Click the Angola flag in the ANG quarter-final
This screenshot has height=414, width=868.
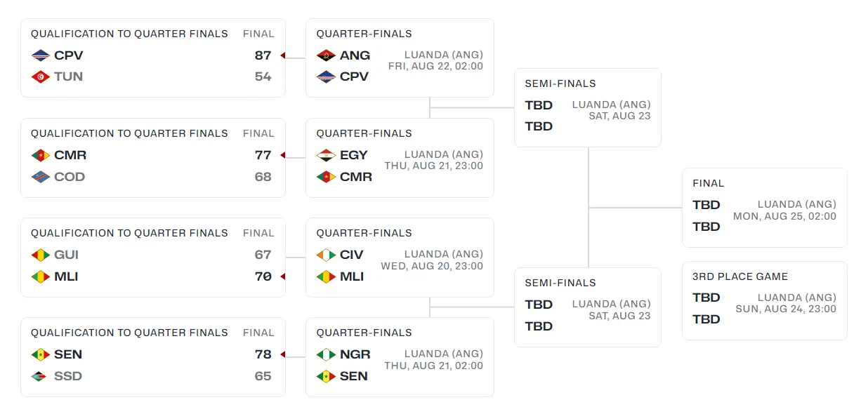click(x=326, y=55)
